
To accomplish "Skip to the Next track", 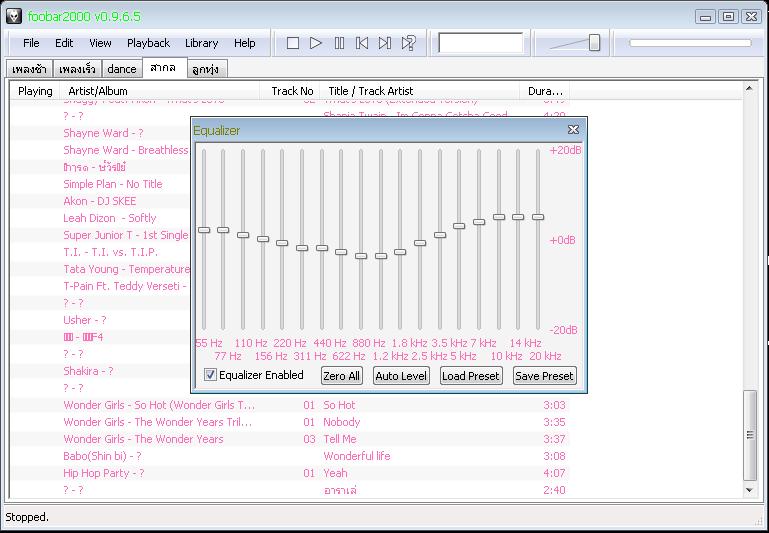I will tap(385, 43).
